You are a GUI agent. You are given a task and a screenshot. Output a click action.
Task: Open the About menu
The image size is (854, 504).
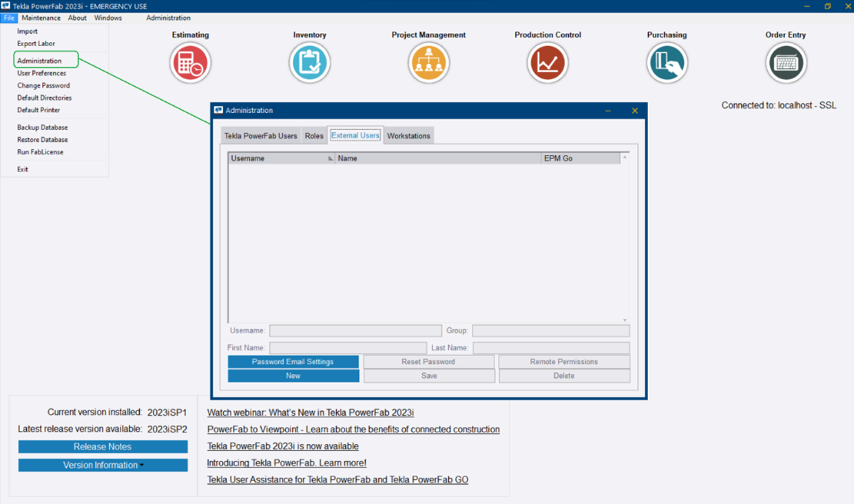coord(77,18)
